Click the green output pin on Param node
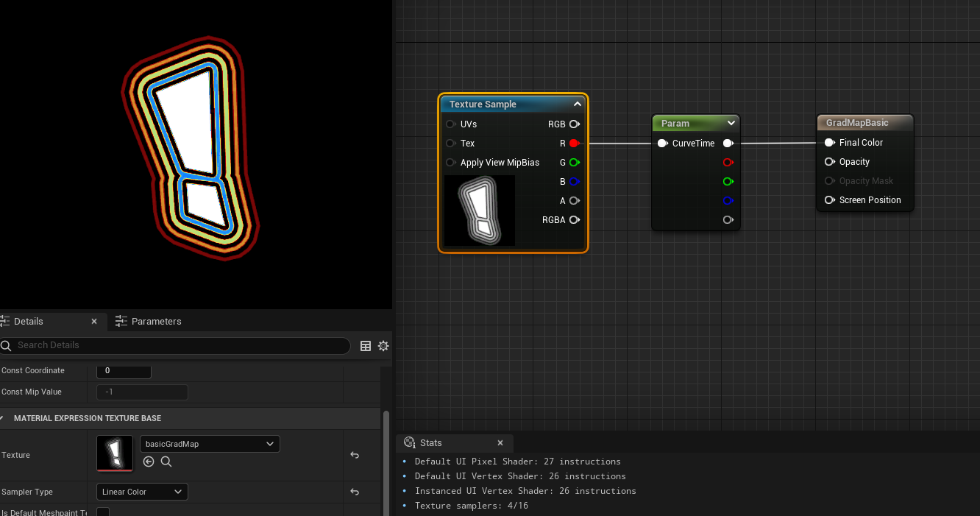The height and width of the screenshot is (516, 980). click(x=728, y=182)
